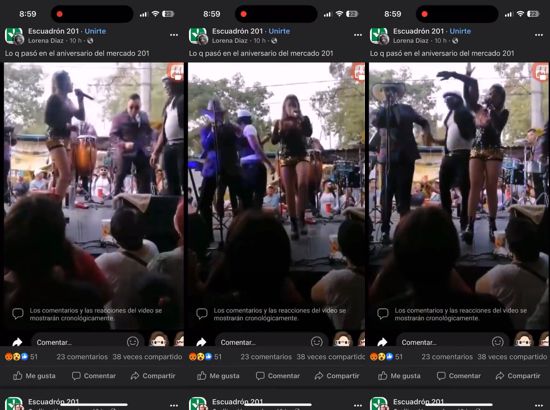The height and width of the screenshot is (410, 550).
Task: Tap Unirte in the middle panel header
Action: pyautogui.click(x=279, y=31)
